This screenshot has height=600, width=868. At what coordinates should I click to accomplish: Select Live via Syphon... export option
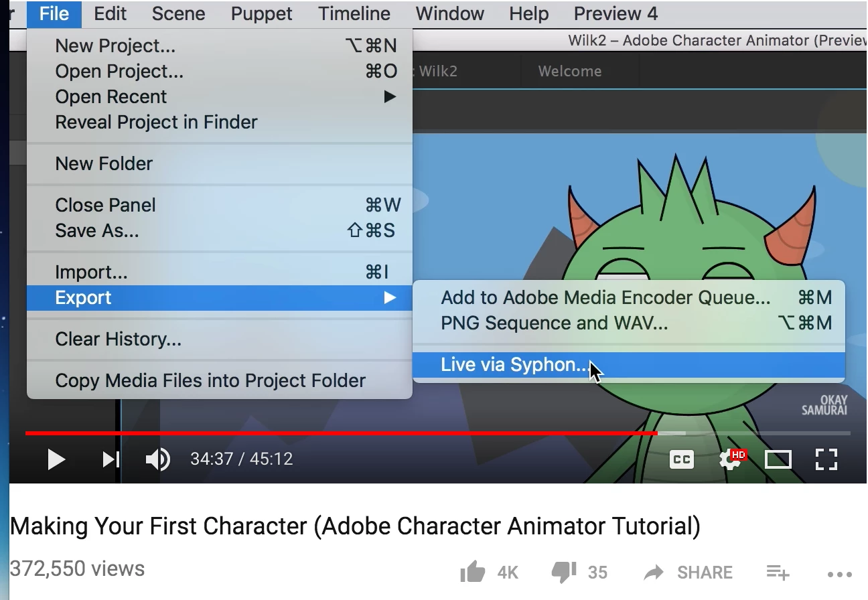tap(629, 364)
